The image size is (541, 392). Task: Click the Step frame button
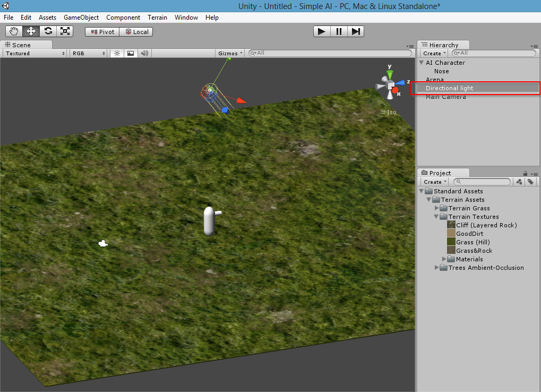[x=356, y=31]
